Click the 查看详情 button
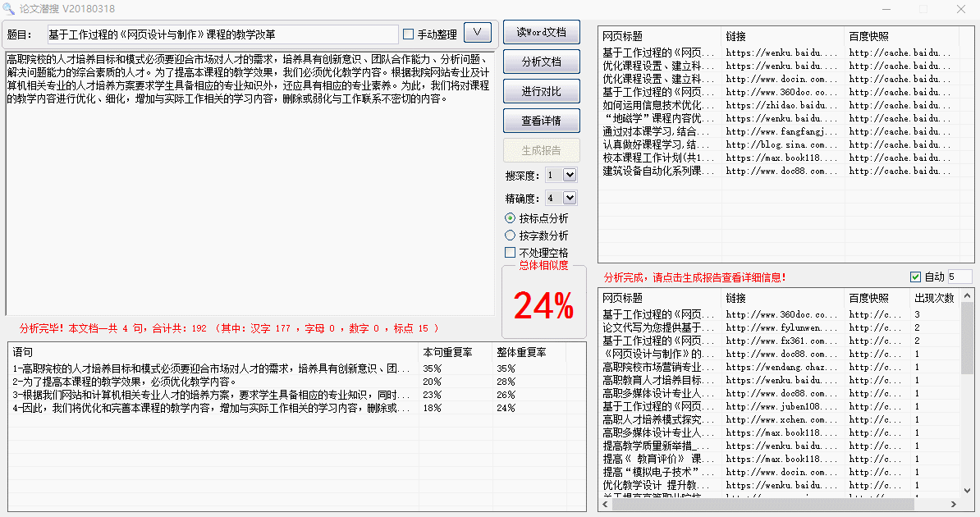The image size is (980, 517). [x=541, y=121]
